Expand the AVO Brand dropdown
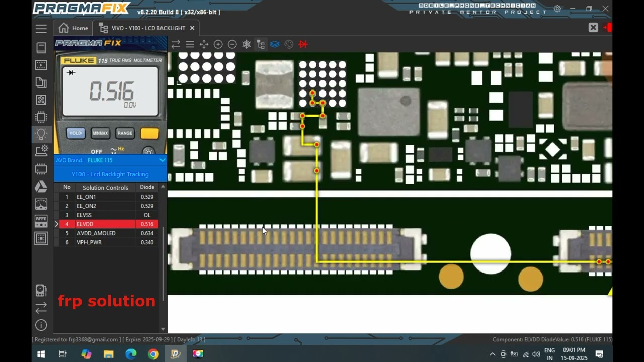This screenshot has width=644, height=362. [162, 160]
